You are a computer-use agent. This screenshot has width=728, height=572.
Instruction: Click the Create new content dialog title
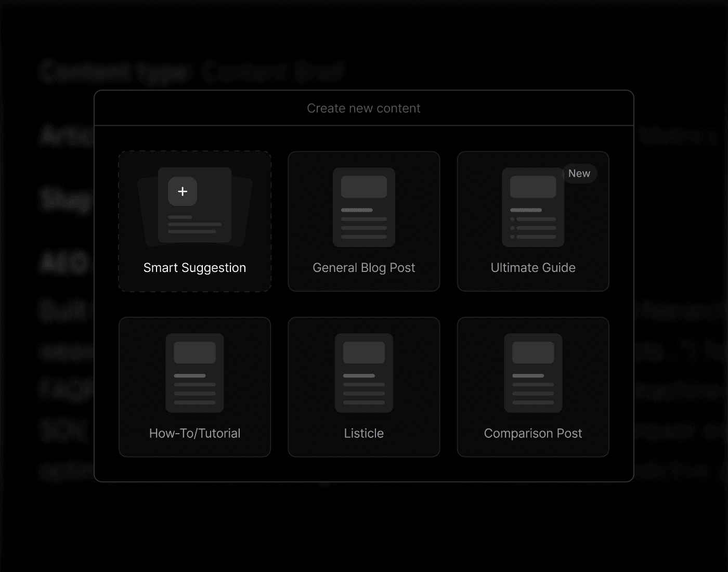pyautogui.click(x=363, y=108)
